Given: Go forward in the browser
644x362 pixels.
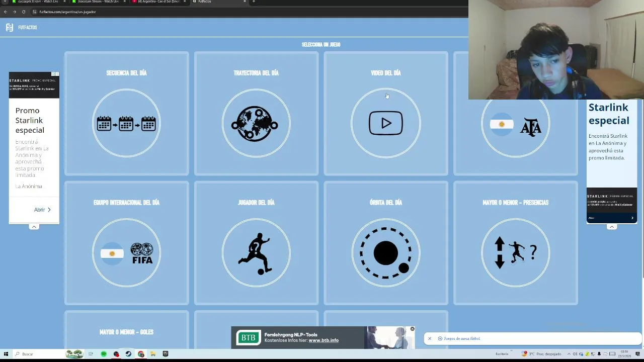Looking at the screenshot, I should point(14,12).
